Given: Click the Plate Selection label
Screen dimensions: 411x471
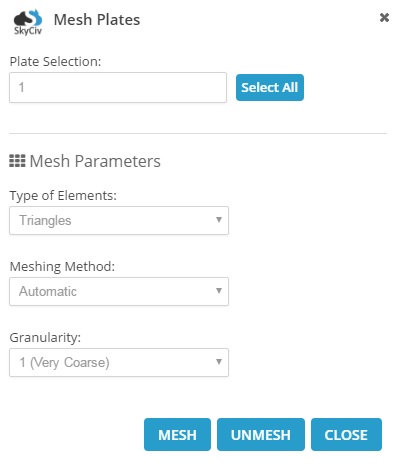Looking at the screenshot, I should point(55,62).
